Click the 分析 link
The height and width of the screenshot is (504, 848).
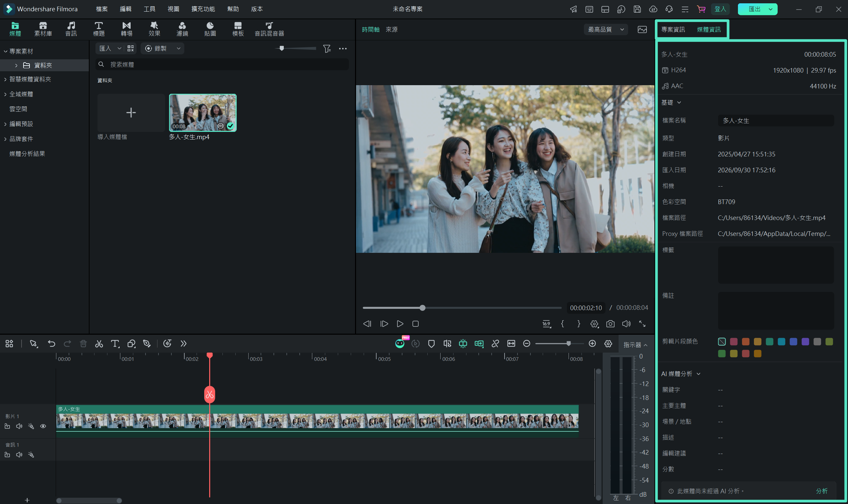[821, 491]
